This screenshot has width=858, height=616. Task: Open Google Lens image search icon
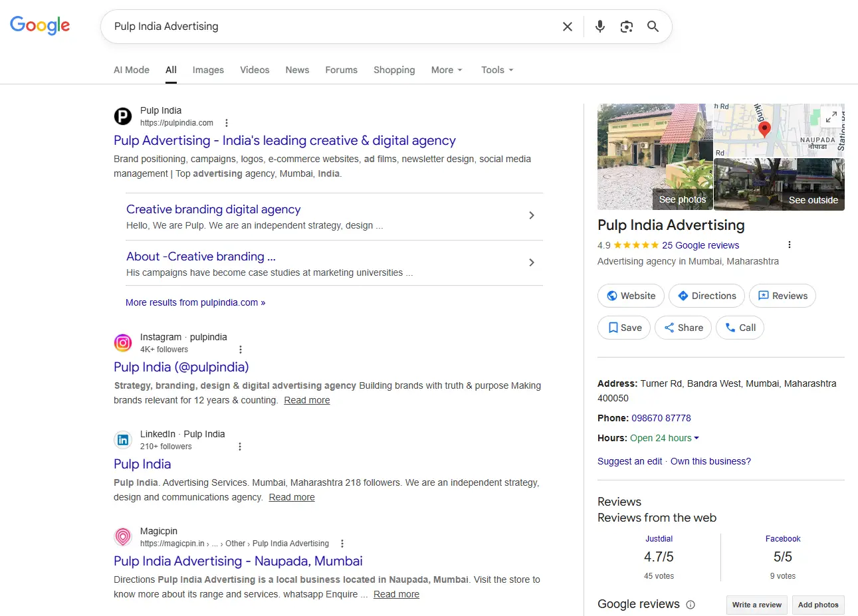(x=626, y=27)
